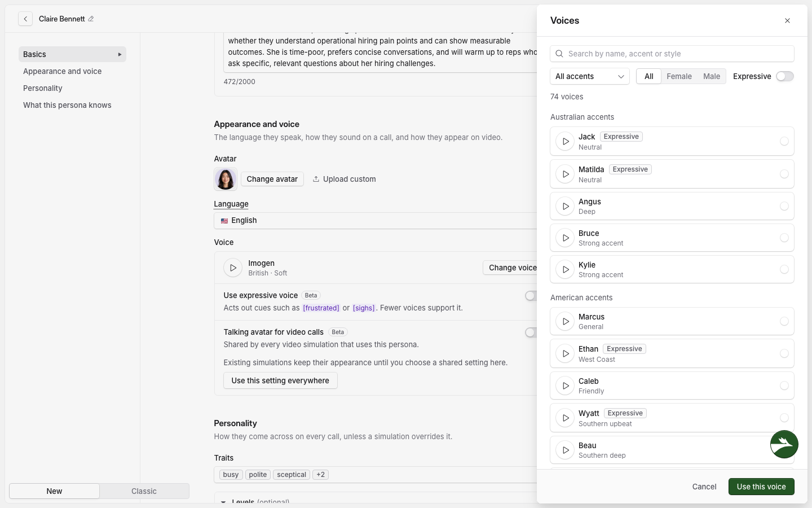Open the All accents dropdown
The image size is (812, 508).
pos(590,76)
